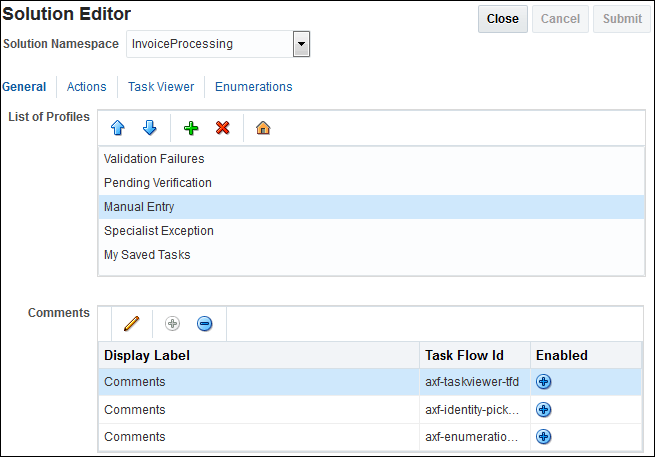Click the Task Flow Id column header
The height and width of the screenshot is (457, 655).
tap(475, 355)
